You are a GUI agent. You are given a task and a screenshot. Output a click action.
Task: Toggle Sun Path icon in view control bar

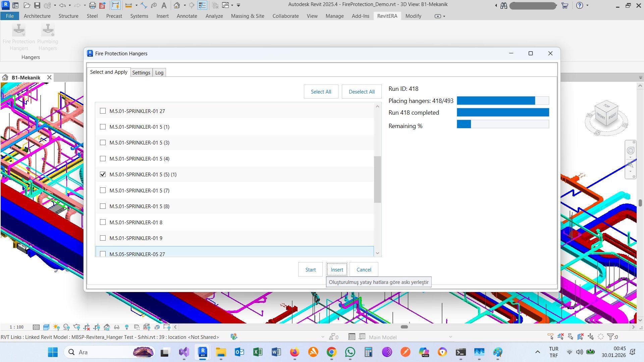56,327
